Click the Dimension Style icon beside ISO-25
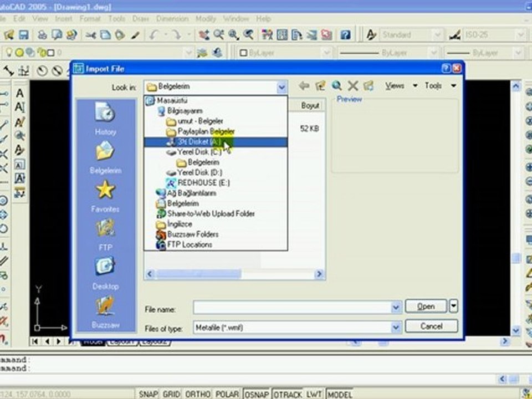The image size is (532, 399). coord(454,34)
